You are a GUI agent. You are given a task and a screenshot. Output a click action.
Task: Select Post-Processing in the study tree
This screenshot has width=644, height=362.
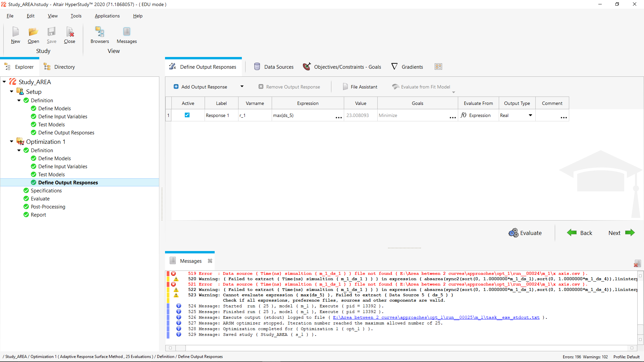tap(48, 207)
